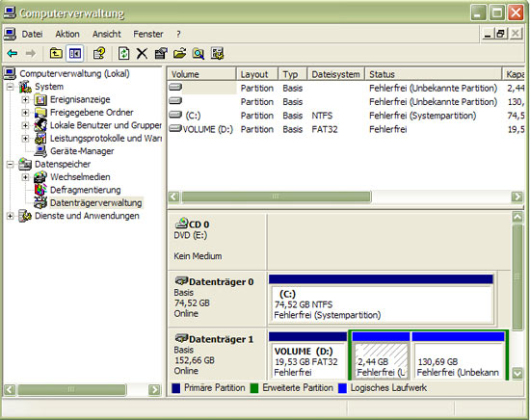
Task: Collapse the Datenspeicher node
Action: pos(11,164)
